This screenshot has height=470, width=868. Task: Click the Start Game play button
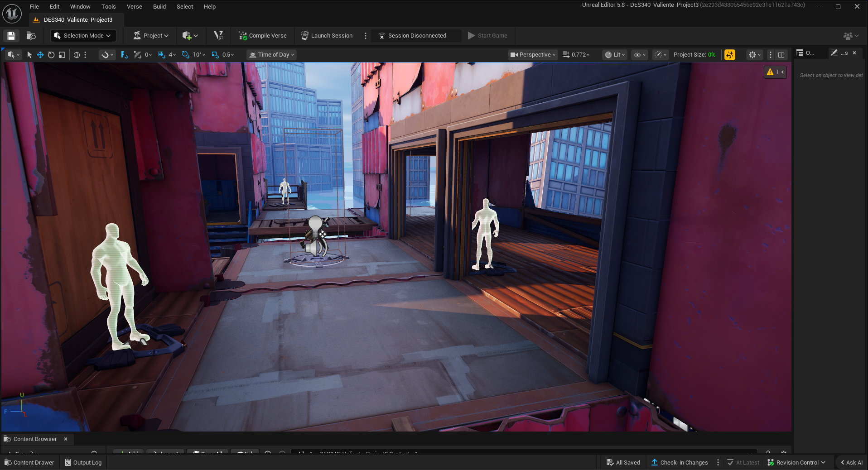pos(487,36)
